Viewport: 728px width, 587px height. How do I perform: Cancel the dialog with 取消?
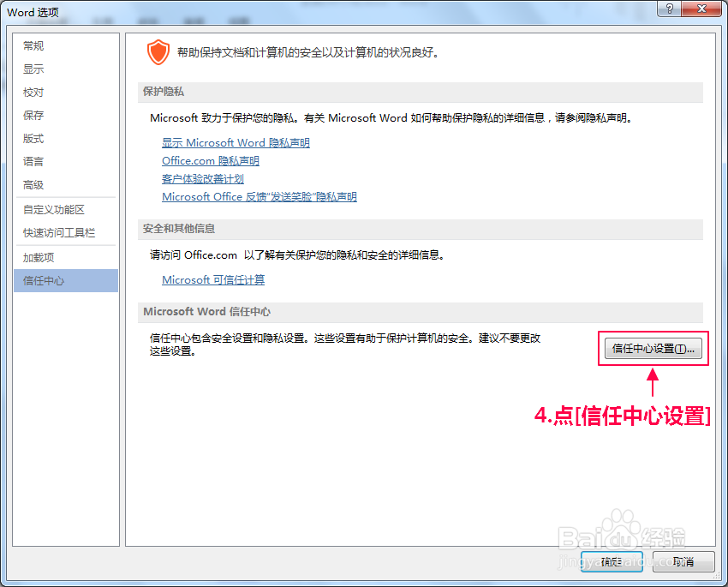[x=683, y=562]
